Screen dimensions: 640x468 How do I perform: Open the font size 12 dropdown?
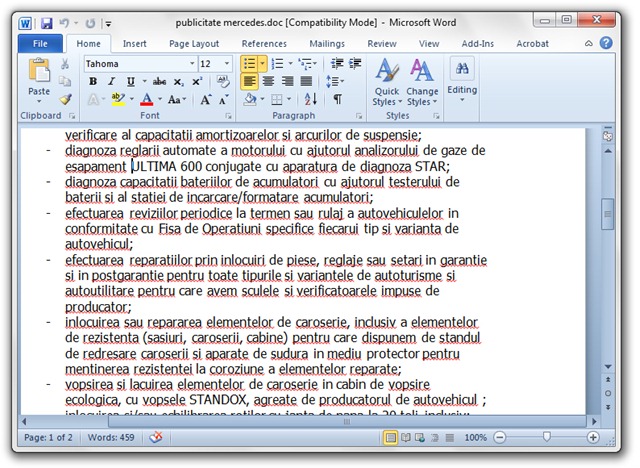coord(227,64)
